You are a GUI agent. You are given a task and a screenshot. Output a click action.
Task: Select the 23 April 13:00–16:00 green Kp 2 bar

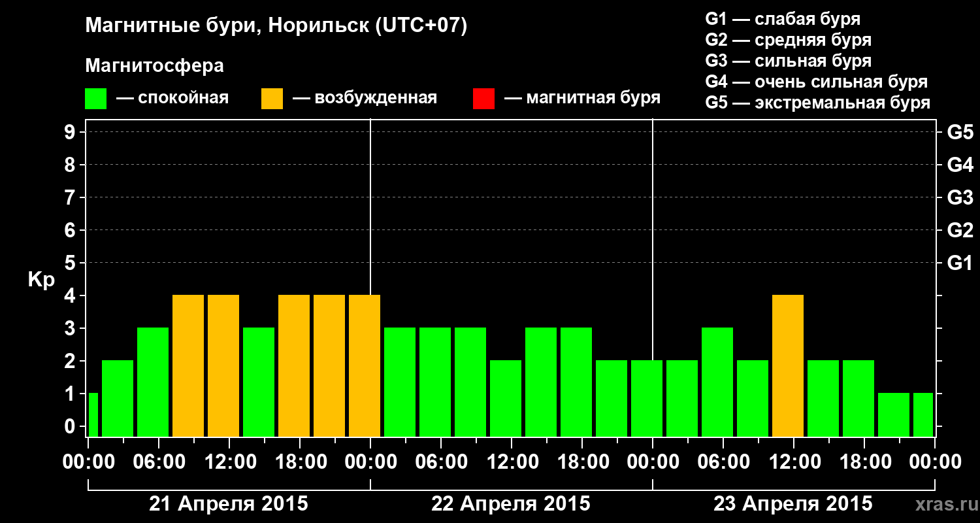tap(823, 398)
